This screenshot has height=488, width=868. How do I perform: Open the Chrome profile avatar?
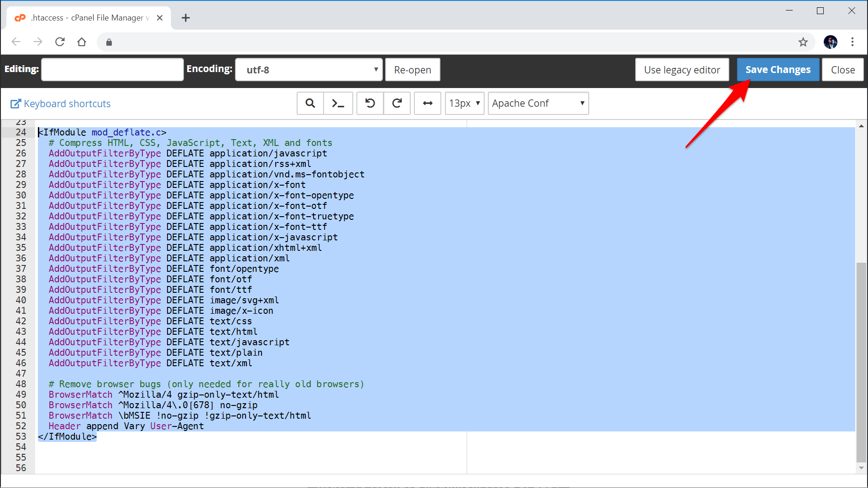831,42
